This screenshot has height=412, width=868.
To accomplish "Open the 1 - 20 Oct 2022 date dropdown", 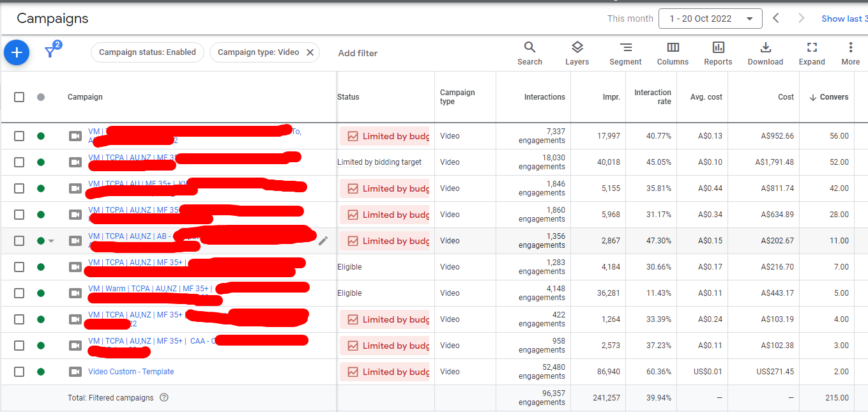I will (710, 19).
